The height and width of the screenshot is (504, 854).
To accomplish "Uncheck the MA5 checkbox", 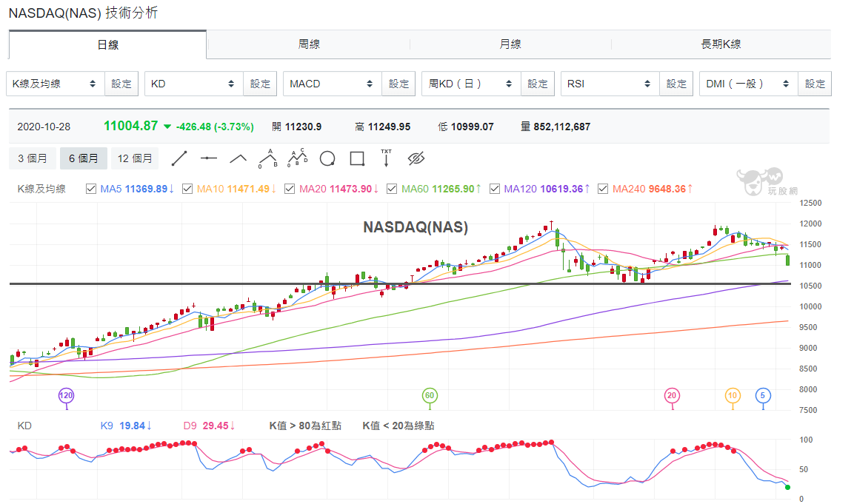I will 91,189.
